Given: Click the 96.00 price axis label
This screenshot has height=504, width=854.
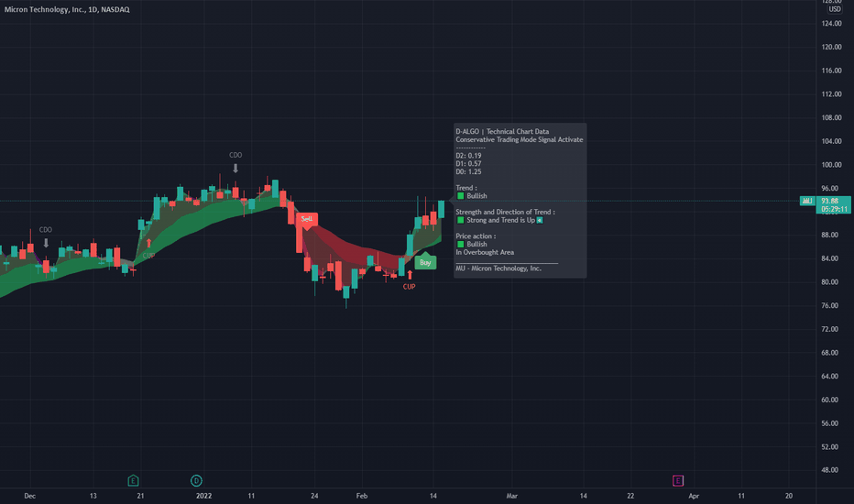Looking at the screenshot, I should [x=831, y=188].
